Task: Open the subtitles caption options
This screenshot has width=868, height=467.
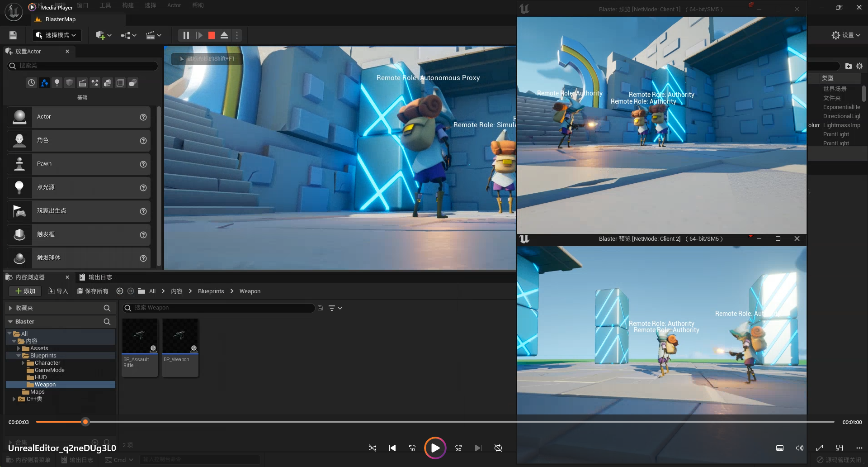Action: pyautogui.click(x=780, y=448)
